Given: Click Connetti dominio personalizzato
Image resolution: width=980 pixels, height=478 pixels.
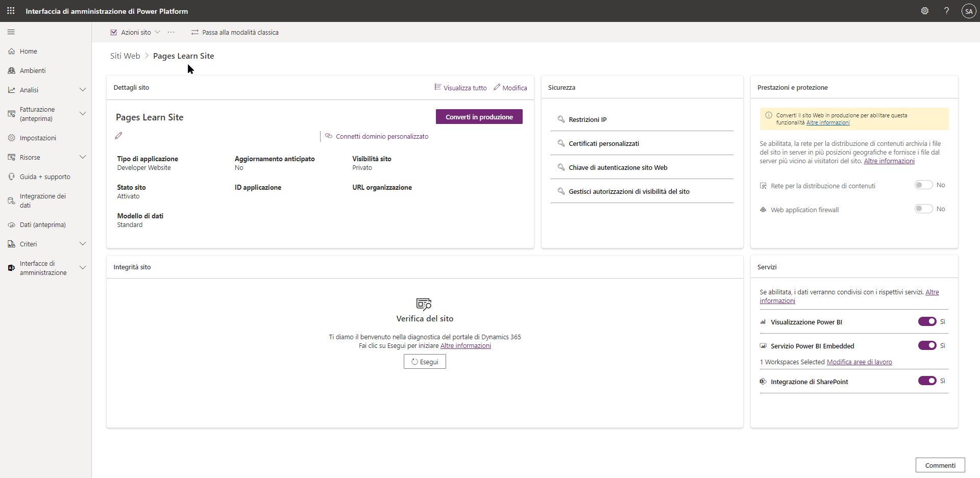Looking at the screenshot, I should (377, 136).
